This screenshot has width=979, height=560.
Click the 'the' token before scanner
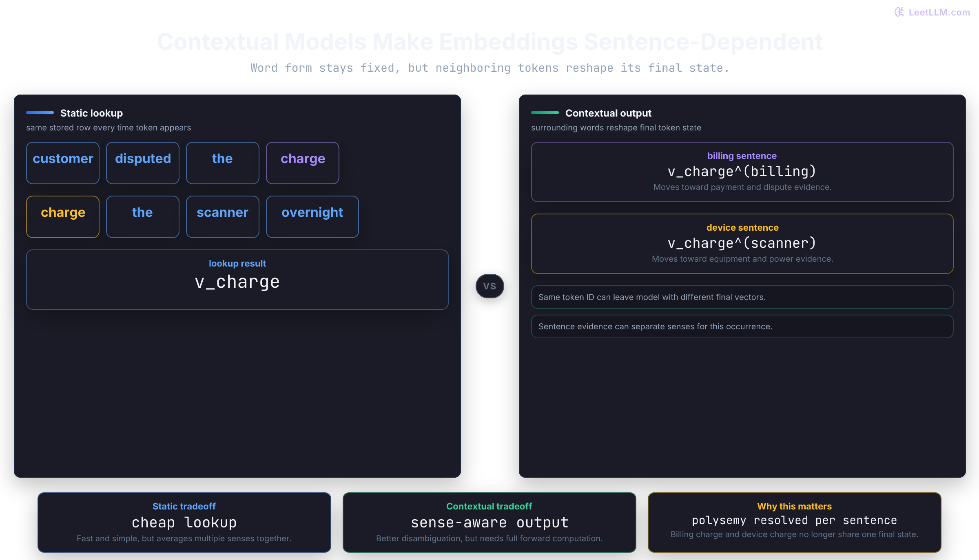tap(143, 216)
